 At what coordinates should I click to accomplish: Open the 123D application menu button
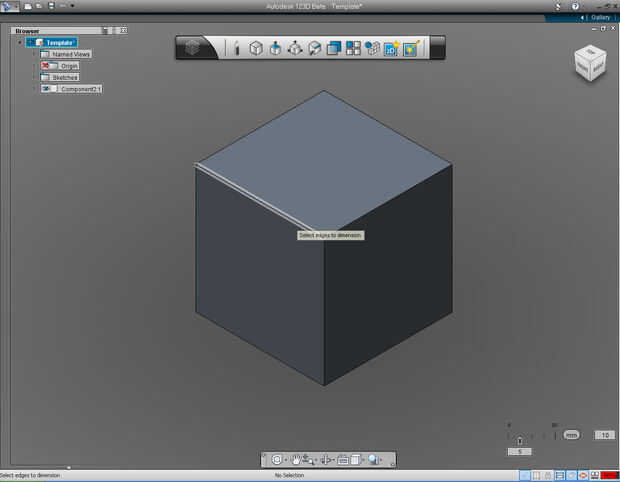point(9,6)
